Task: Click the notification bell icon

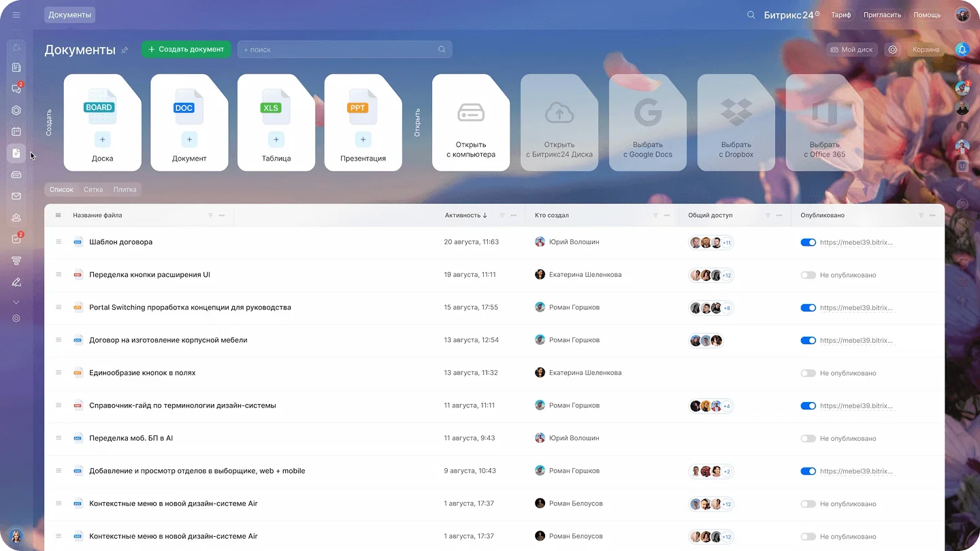Action: tap(962, 50)
